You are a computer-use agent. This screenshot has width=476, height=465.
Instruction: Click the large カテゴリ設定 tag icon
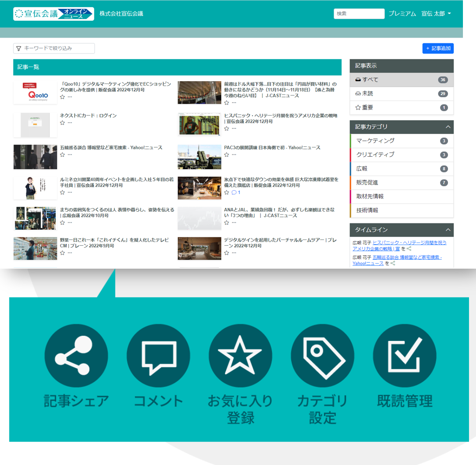(x=322, y=355)
